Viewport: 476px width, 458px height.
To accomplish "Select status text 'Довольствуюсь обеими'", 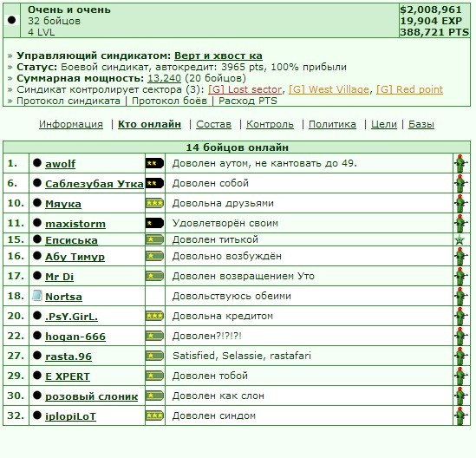I will 231,296.
